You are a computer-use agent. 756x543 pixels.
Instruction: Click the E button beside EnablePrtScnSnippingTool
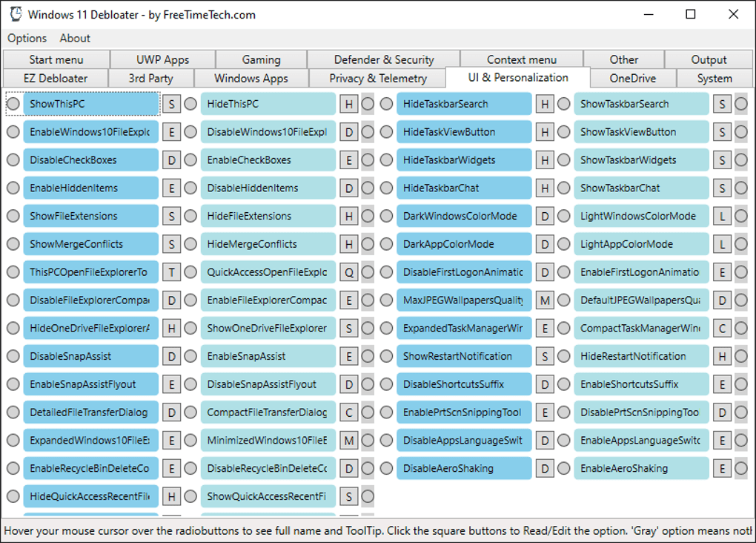(x=545, y=412)
